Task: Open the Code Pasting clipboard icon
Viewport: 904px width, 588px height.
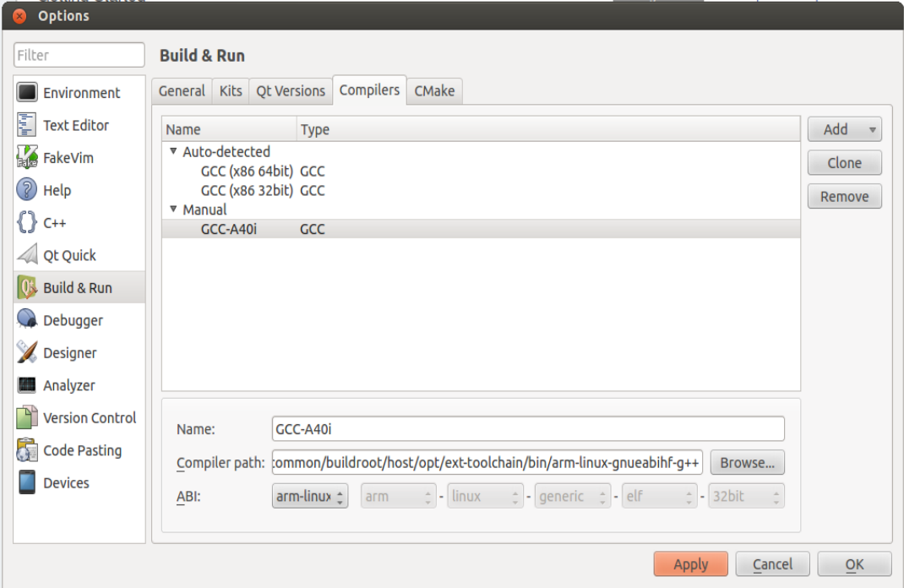Action: pyautogui.click(x=26, y=450)
